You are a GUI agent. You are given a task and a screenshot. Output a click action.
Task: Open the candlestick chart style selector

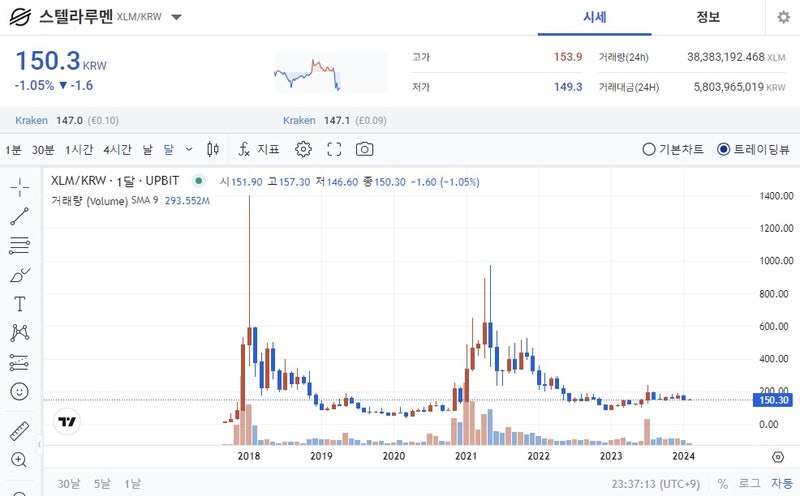(x=213, y=149)
